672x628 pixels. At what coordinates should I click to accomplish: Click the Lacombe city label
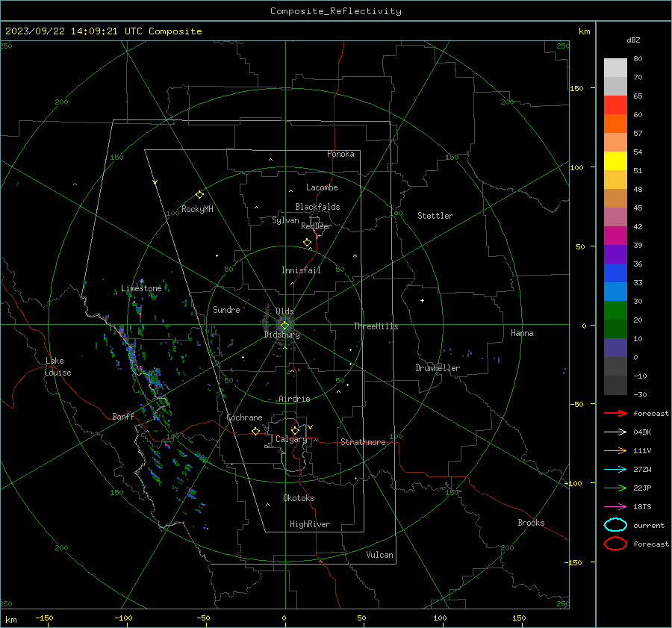322,187
